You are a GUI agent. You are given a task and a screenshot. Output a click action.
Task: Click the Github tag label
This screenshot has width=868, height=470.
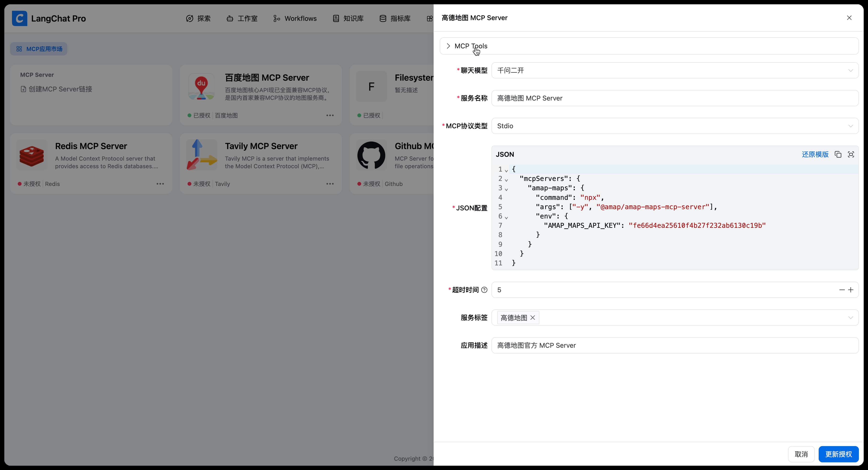[394, 184]
